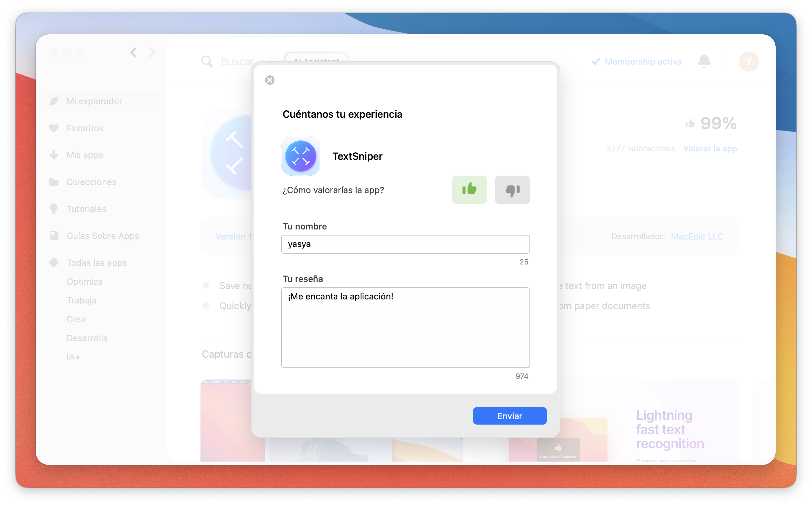The width and height of the screenshot is (812, 506).
Task: Click the Buscar search field
Action: (x=237, y=62)
